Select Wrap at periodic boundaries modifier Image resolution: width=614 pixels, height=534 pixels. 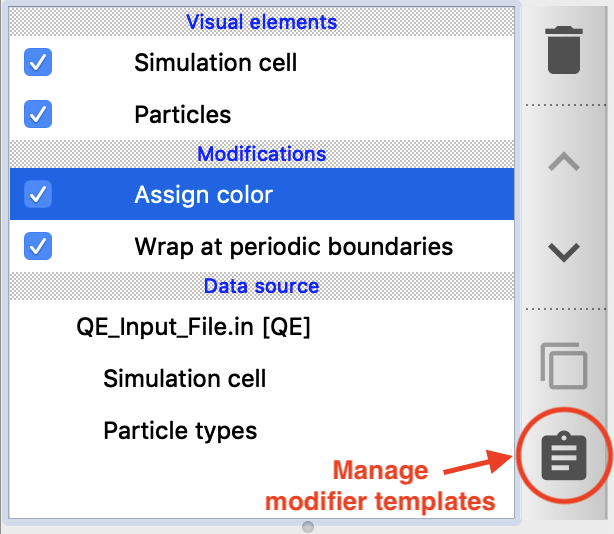point(293,245)
